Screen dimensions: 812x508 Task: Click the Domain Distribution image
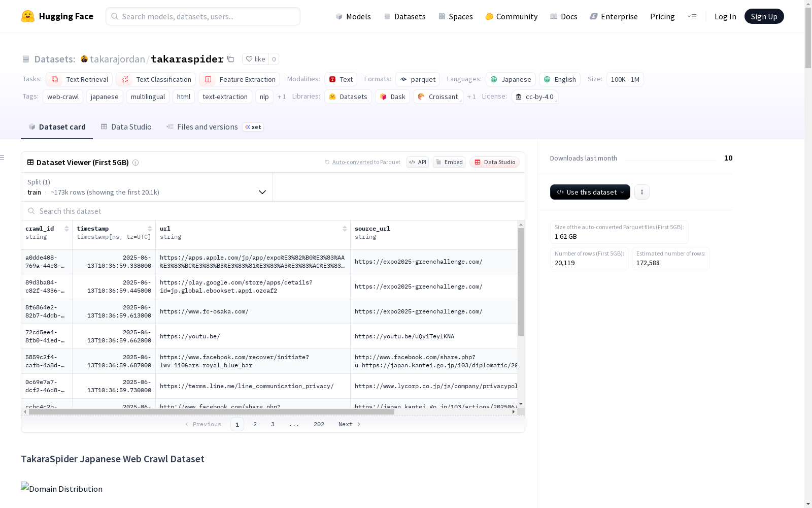click(x=61, y=488)
